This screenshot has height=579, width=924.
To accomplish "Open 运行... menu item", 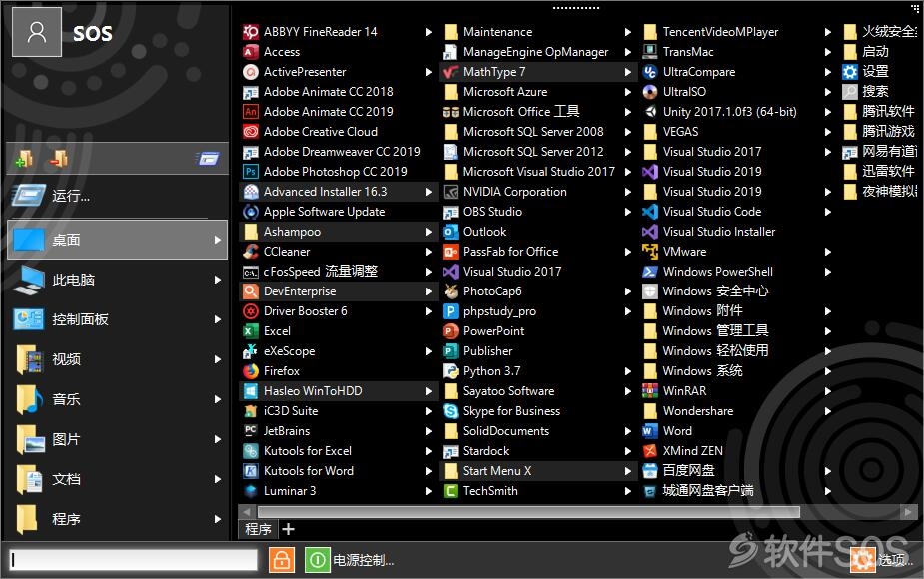I will click(117, 196).
